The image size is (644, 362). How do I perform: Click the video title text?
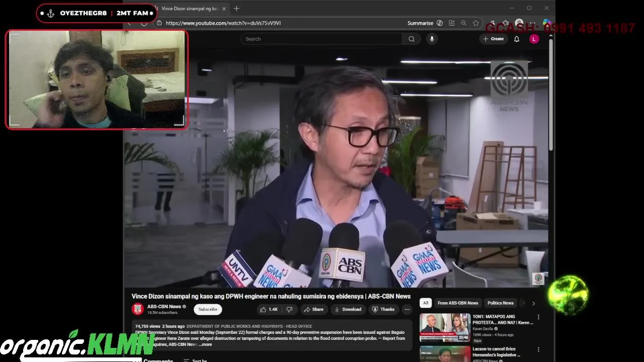271,296
